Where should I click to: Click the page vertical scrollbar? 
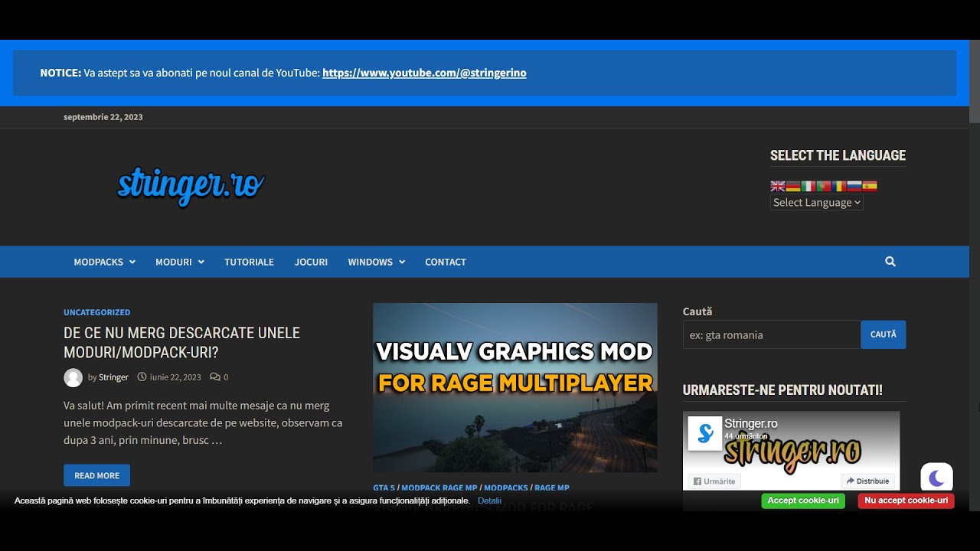(x=974, y=81)
